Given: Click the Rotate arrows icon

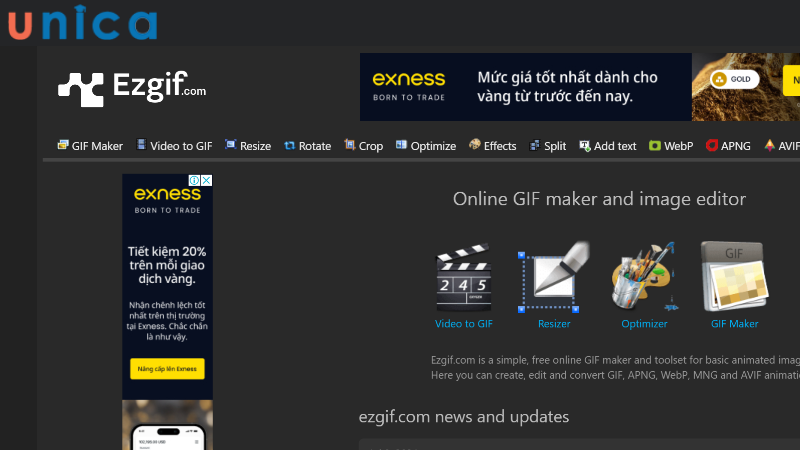Looking at the screenshot, I should [x=289, y=145].
